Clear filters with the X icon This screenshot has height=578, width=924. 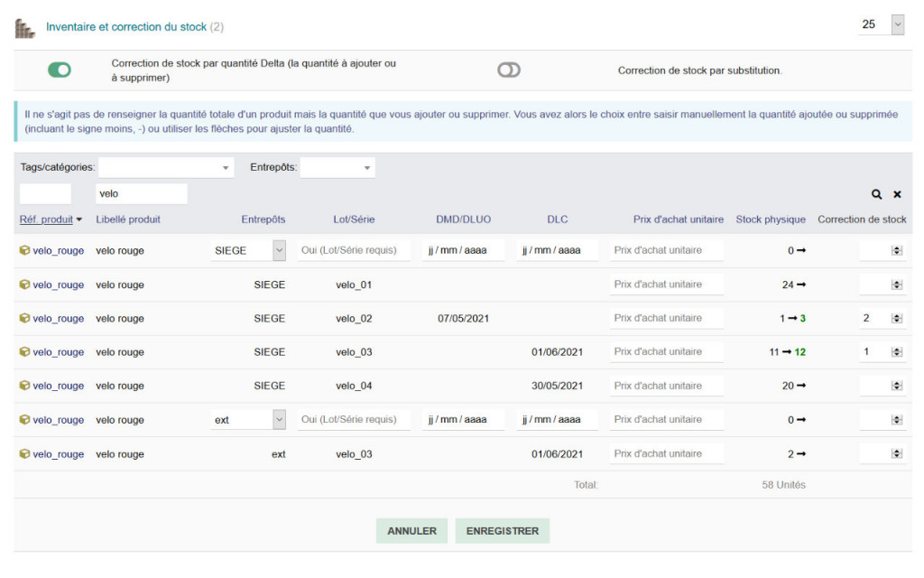point(897,194)
